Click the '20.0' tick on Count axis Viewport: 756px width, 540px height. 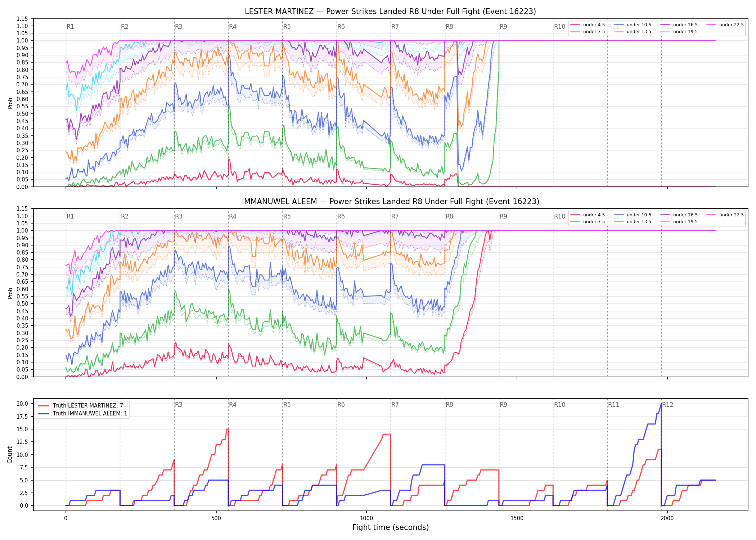pyautogui.click(x=22, y=404)
